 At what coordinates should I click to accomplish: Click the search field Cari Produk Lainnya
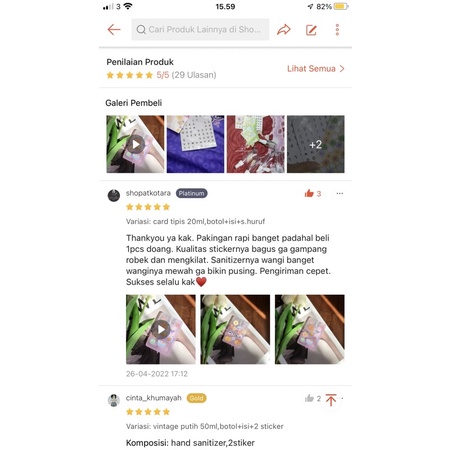pos(200,30)
